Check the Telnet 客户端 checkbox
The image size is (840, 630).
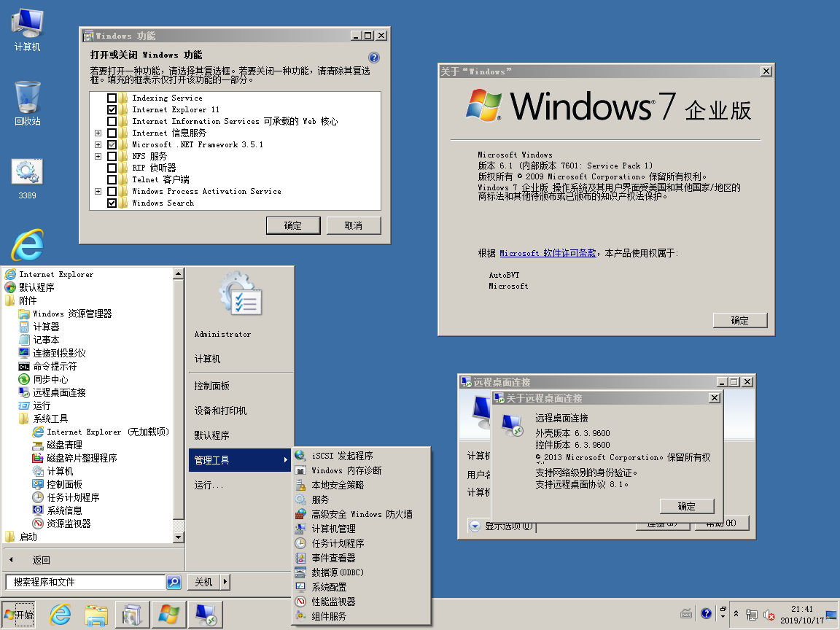click(112, 179)
